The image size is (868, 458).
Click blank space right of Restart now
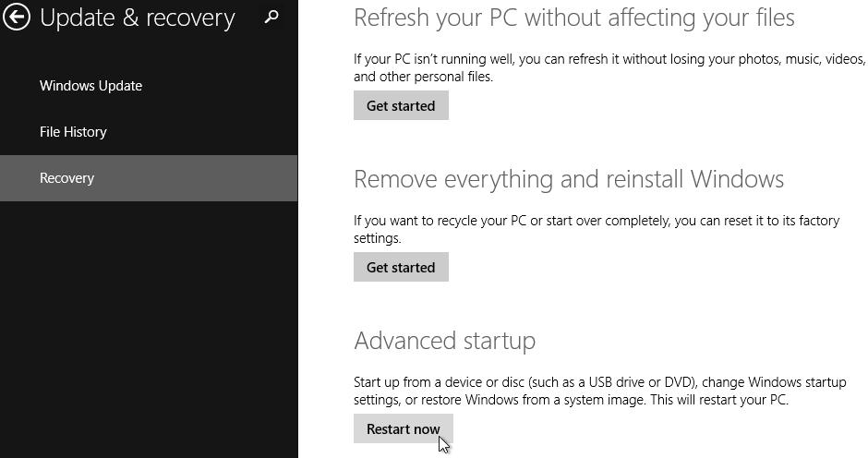pyautogui.click(x=646, y=429)
